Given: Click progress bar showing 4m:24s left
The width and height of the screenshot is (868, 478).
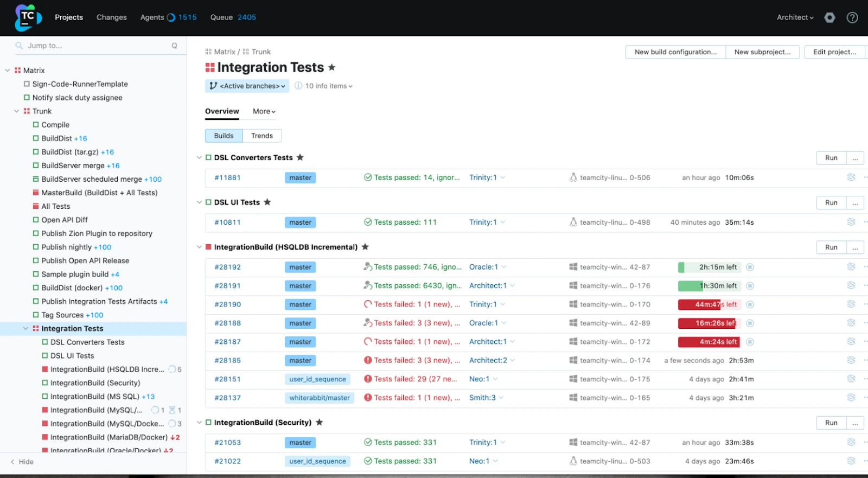Looking at the screenshot, I should coord(710,342).
